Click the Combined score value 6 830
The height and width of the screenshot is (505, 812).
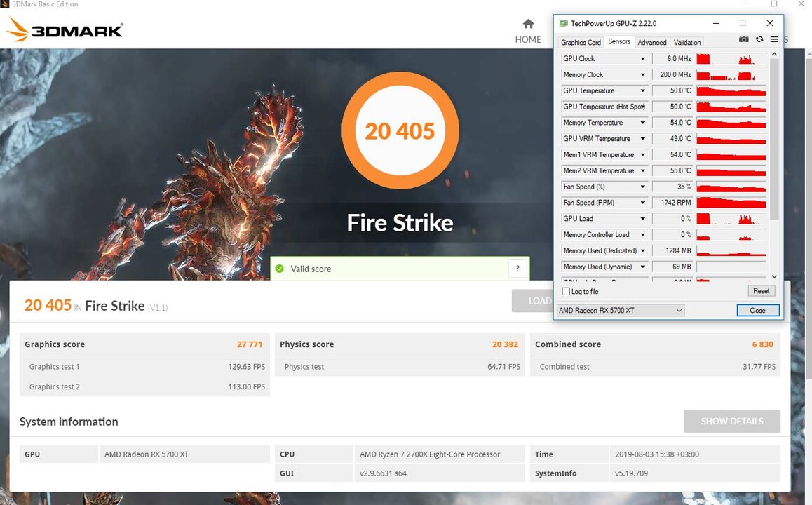pos(762,344)
